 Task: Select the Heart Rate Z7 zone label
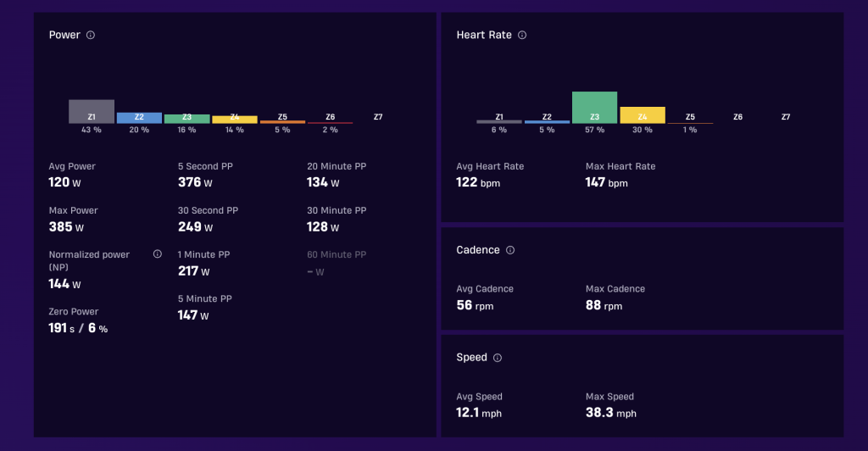tap(786, 117)
